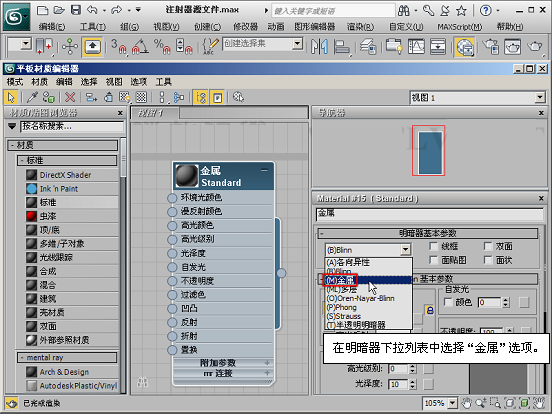Screen dimensions: 552x414
Task: Open the 材质 menu in material editor
Action: point(39,82)
